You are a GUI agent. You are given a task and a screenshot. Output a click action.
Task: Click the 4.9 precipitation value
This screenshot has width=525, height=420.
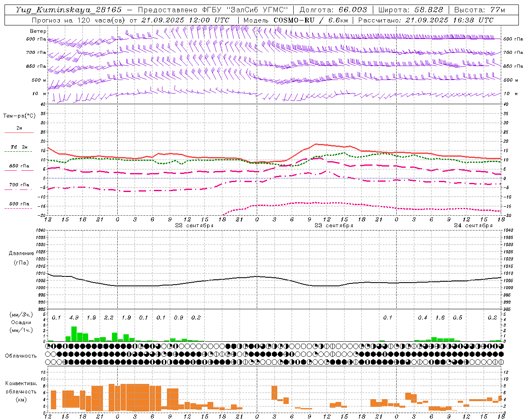pos(74,318)
